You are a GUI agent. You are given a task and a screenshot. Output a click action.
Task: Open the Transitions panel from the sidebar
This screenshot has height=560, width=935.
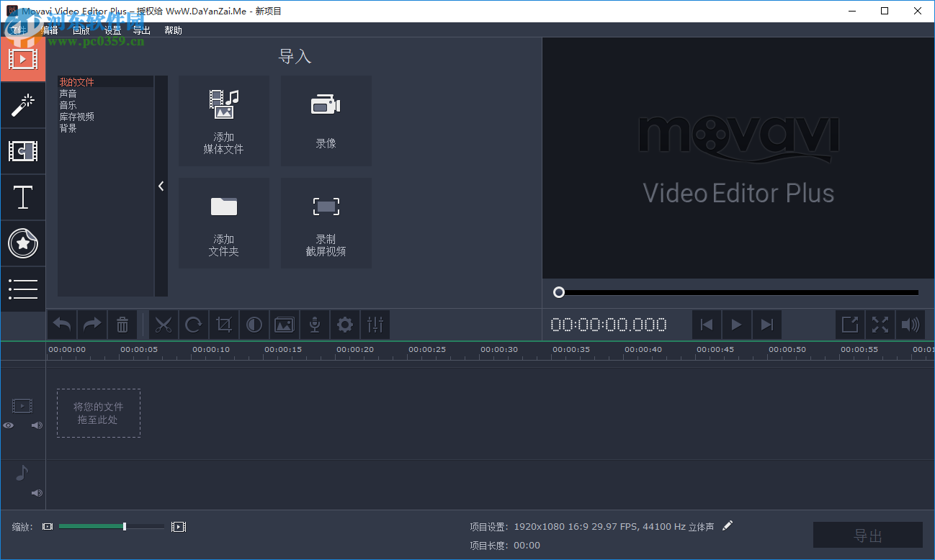coord(23,151)
